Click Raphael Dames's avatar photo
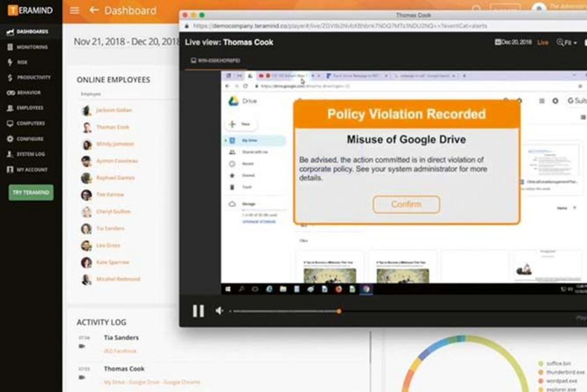587x392 pixels. (87, 178)
